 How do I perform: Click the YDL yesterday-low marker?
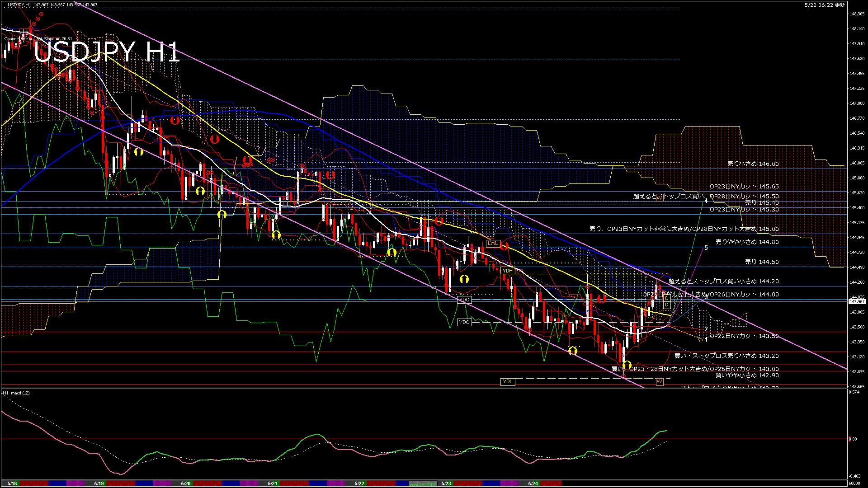[507, 381]
